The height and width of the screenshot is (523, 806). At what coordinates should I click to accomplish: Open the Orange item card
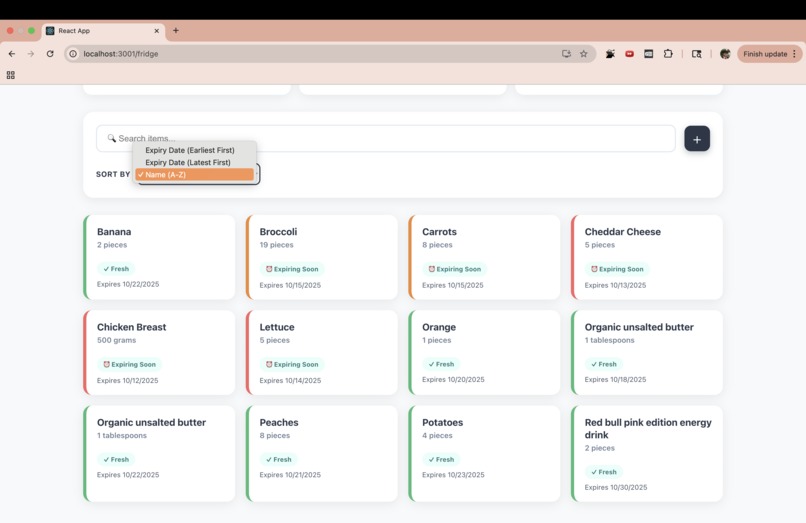point(484,352)
